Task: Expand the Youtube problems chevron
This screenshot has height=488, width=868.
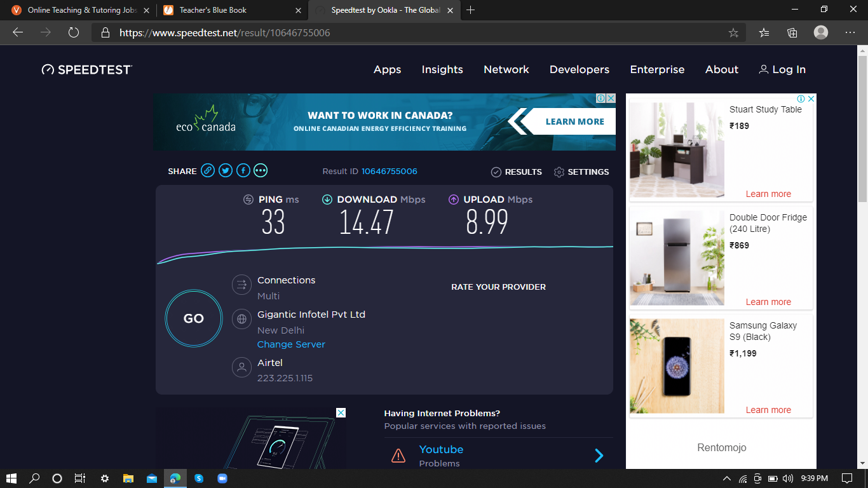Action: tap(599, 455)
